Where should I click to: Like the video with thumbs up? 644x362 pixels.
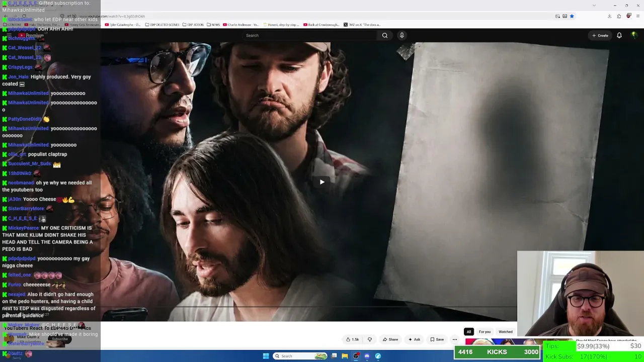coord(352,339)
